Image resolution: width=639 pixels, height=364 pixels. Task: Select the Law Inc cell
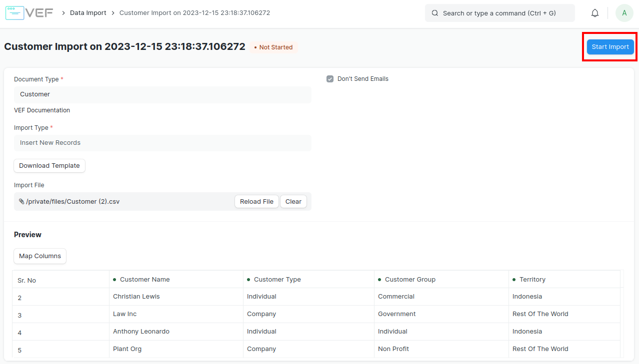176,314
